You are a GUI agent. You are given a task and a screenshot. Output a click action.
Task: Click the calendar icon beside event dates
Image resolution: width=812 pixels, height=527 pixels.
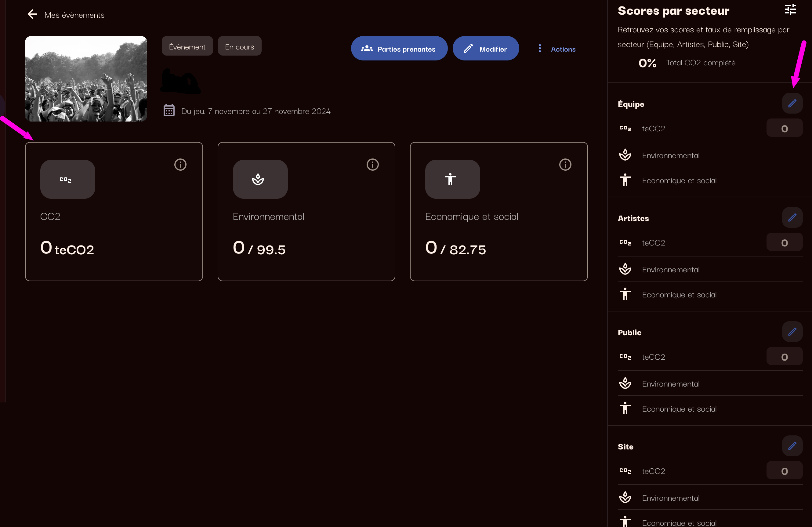169,111
